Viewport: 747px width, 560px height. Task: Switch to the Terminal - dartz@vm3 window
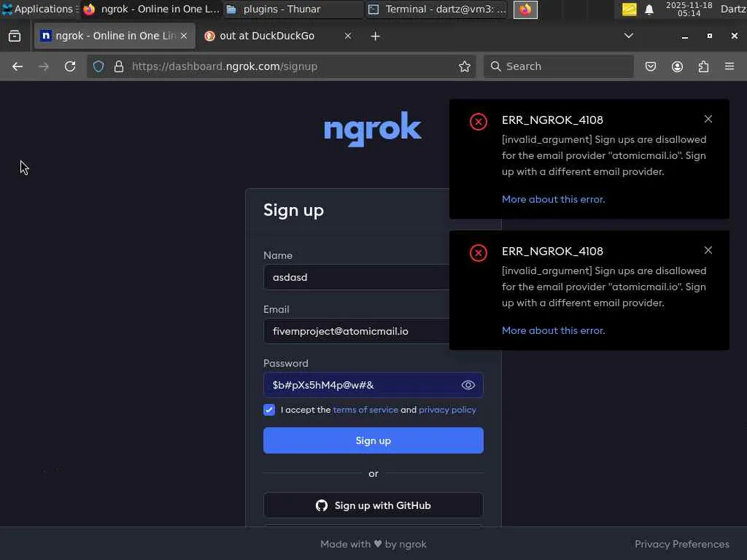pyautogui.click(x=437, y=9)
